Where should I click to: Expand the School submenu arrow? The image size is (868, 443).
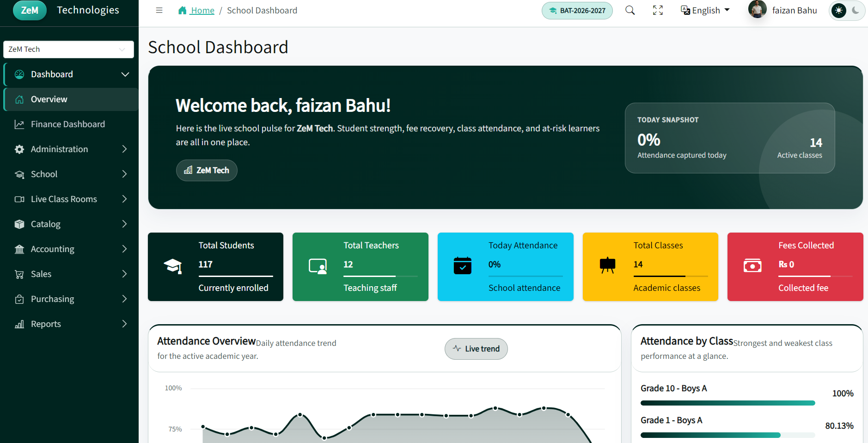[124, 174]
